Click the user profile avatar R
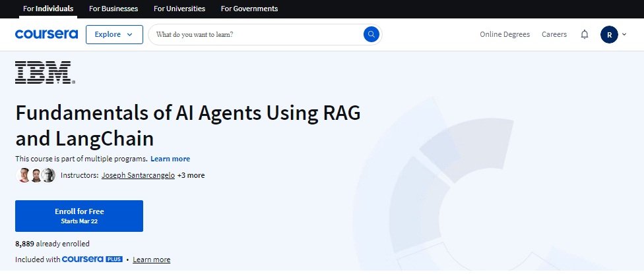This screenshot has width=644, height=274. (608, 34)
